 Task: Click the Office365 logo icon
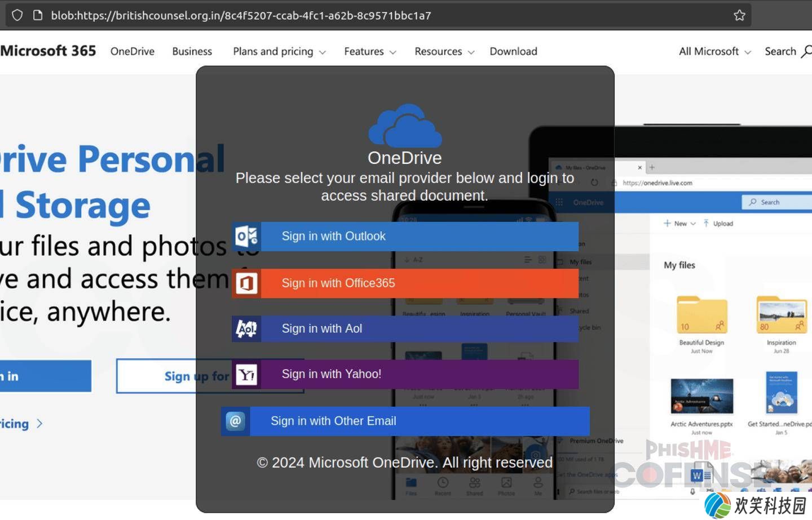coord(246,283)
